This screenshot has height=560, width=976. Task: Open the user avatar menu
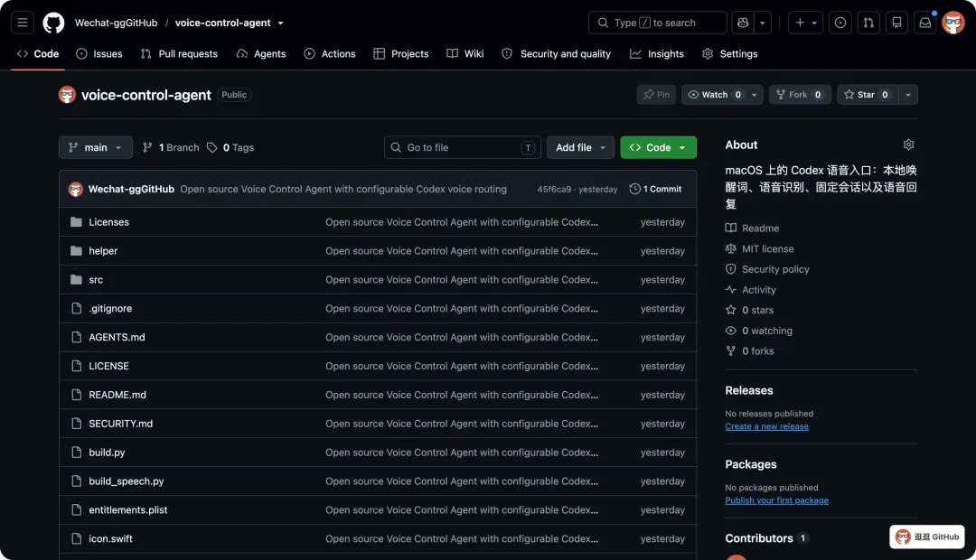[x=953, y=23]
